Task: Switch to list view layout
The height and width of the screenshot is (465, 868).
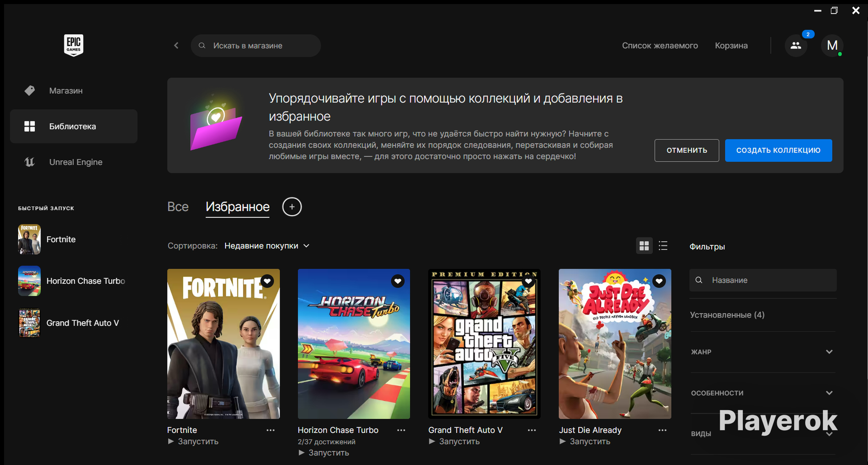Action: [663, 246]
